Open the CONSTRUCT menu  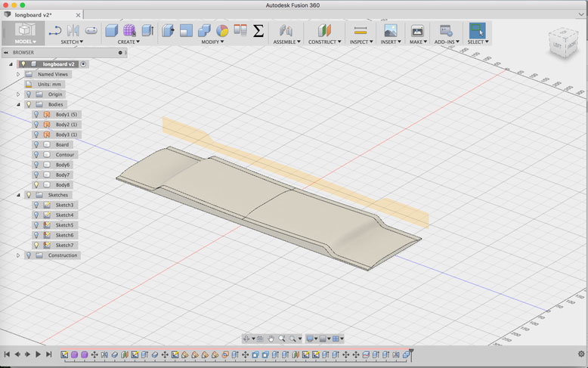click(x=325, y=42)
